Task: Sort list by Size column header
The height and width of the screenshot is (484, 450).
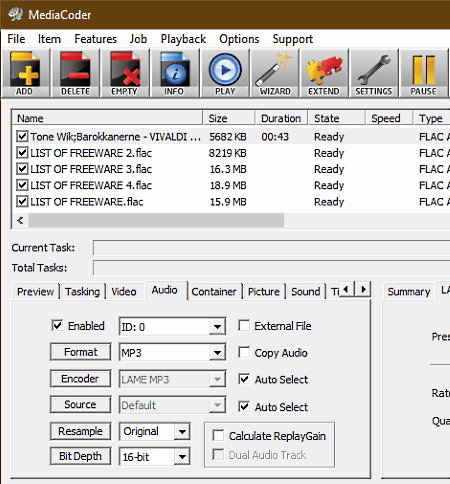Action: pyautogui.click(x=229, y=118)
